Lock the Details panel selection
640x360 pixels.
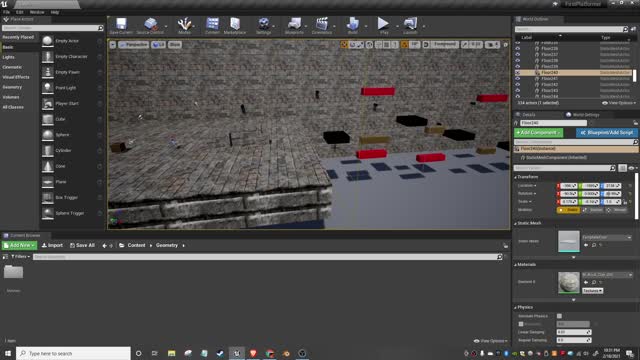pos(635,123)
